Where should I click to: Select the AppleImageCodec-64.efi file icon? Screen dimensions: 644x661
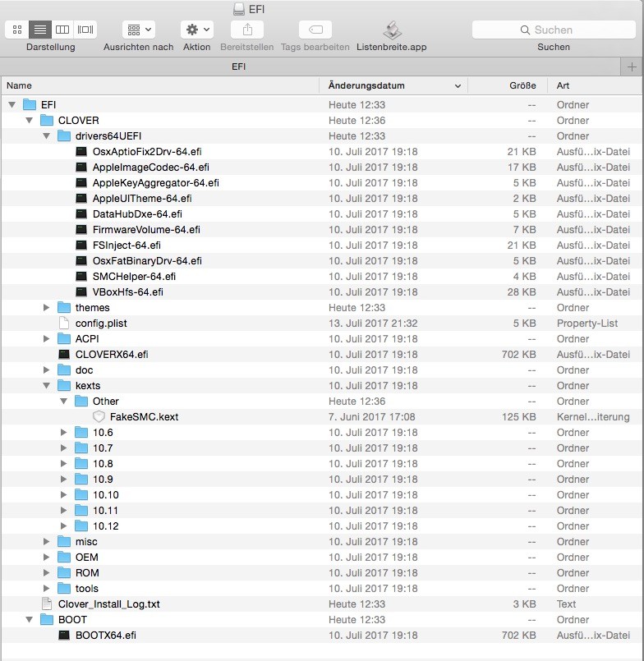81,168
